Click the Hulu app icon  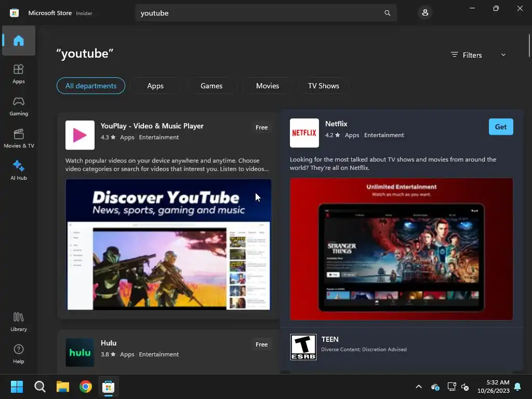pos(80,352)
